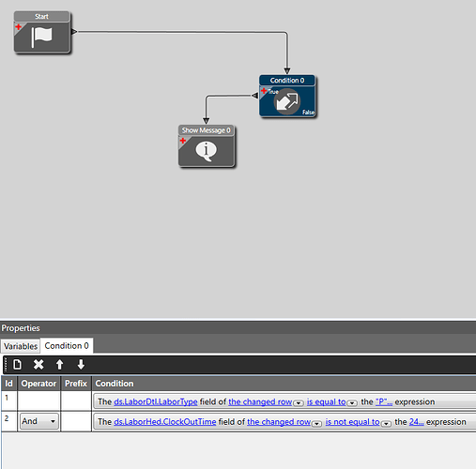Select the Start flag node
Image resolution: width=476 pixels, height=469 pixels.
click(x=42, y=32)
